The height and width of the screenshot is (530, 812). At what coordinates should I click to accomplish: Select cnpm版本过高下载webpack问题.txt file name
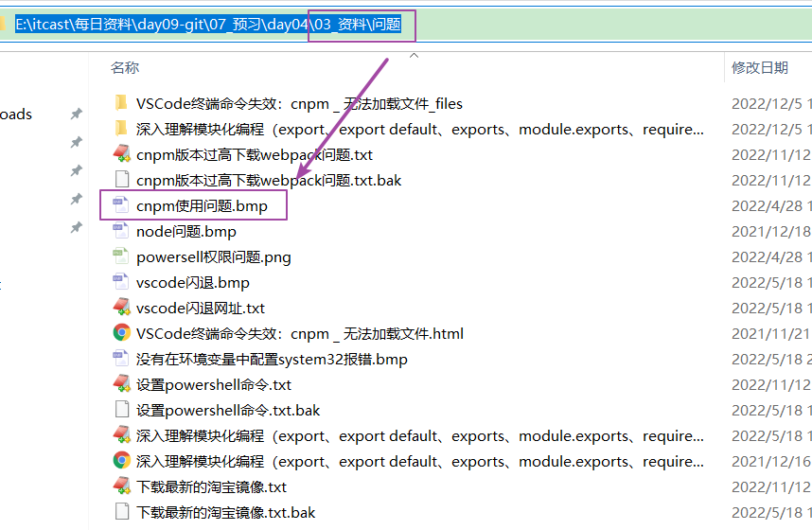[255, 154]
